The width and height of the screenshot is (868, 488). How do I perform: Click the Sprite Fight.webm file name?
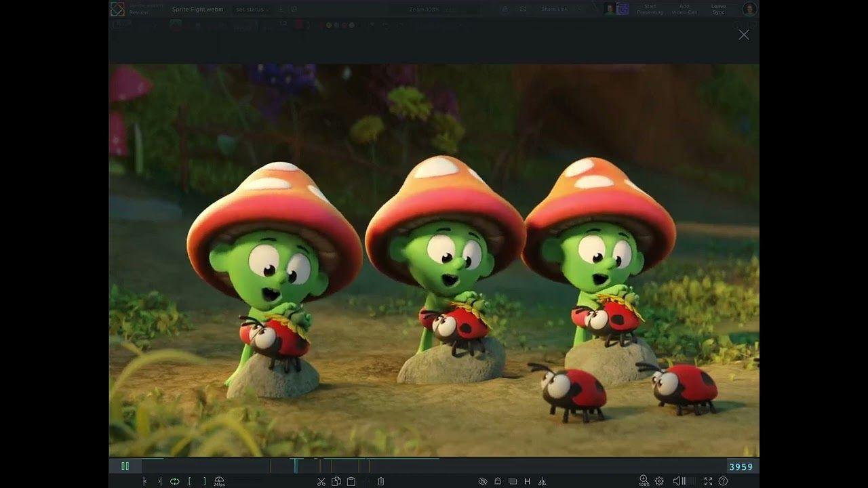coord(197,9)
